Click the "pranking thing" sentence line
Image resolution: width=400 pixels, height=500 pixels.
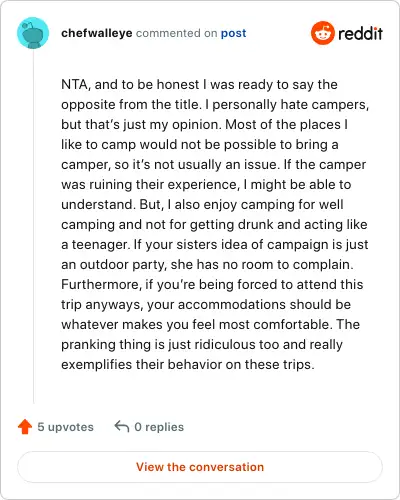[202, 345]
